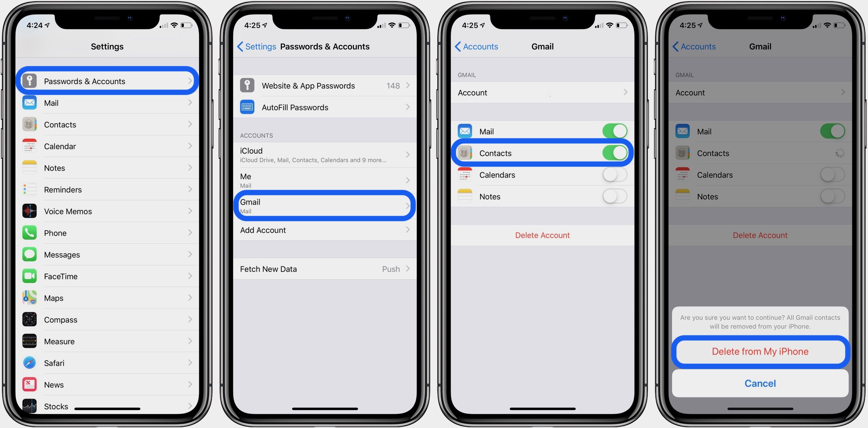Open Passwords & Accounts settings
The image size is (868, 428).
[107, 80]
